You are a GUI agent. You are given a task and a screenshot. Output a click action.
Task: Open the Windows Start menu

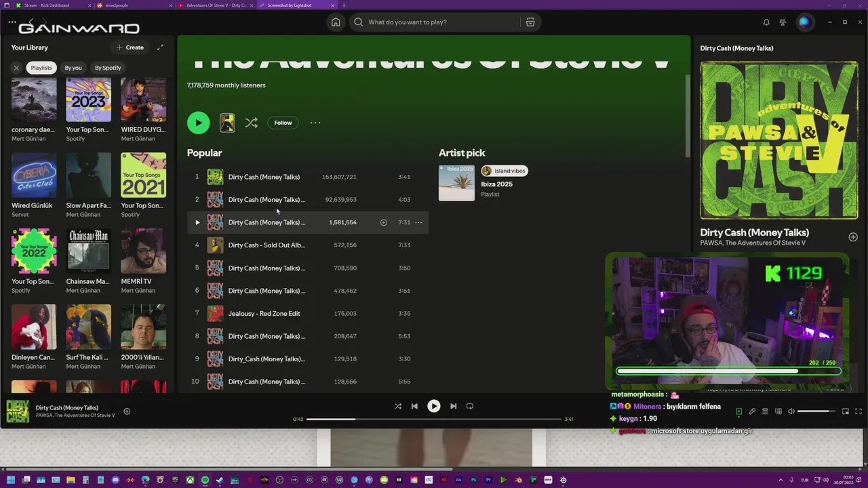click(x=11, y=480)
